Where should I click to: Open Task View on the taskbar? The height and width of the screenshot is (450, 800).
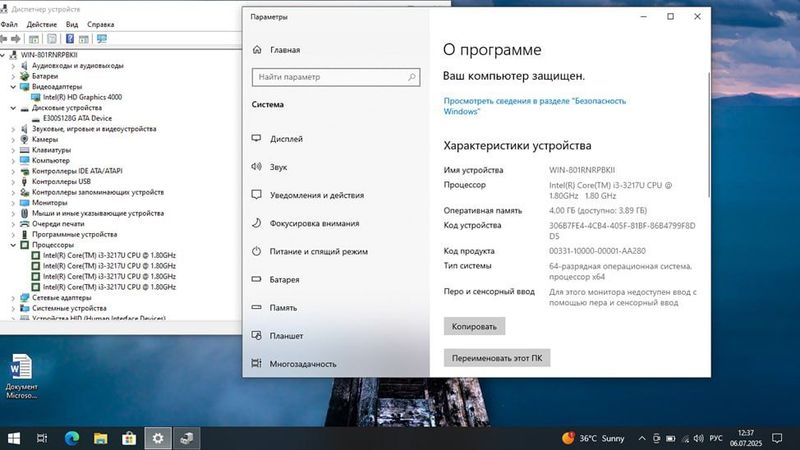[42, 438]
